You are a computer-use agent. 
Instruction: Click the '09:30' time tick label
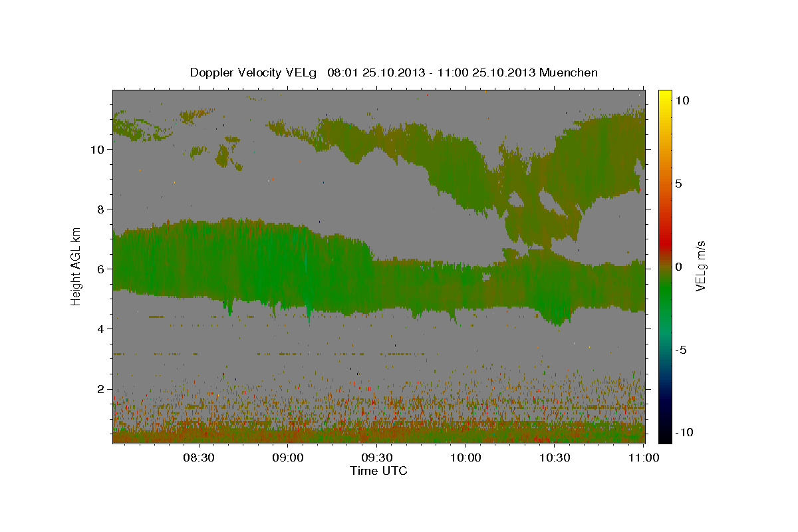376,458
